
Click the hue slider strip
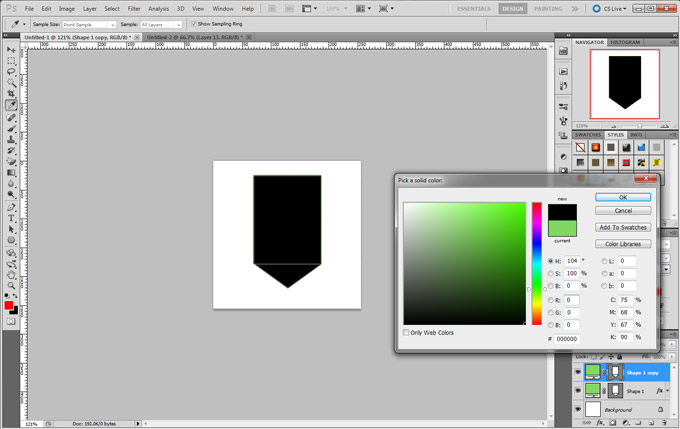[x=537, y=263]
